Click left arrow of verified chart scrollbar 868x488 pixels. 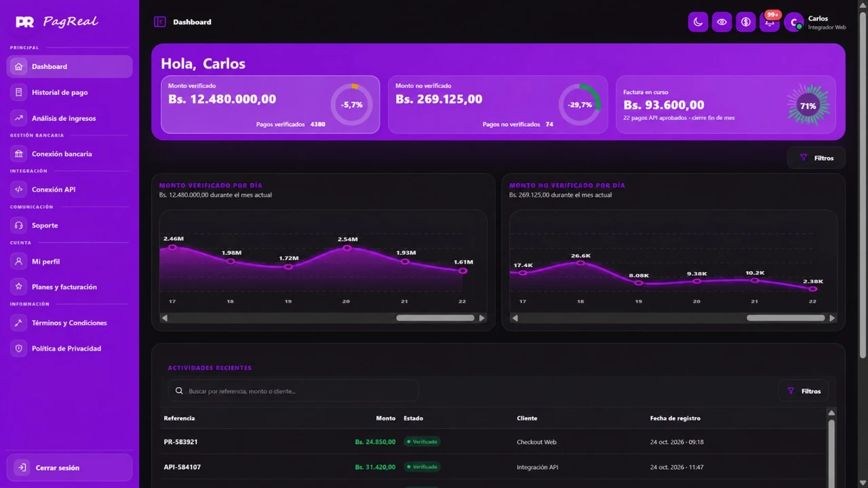(x=164, y=318)
